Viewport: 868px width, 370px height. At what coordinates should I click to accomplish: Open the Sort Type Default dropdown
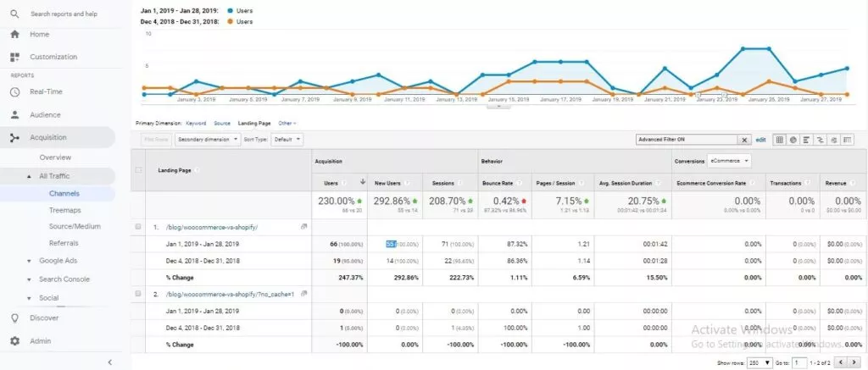(288, 140)
